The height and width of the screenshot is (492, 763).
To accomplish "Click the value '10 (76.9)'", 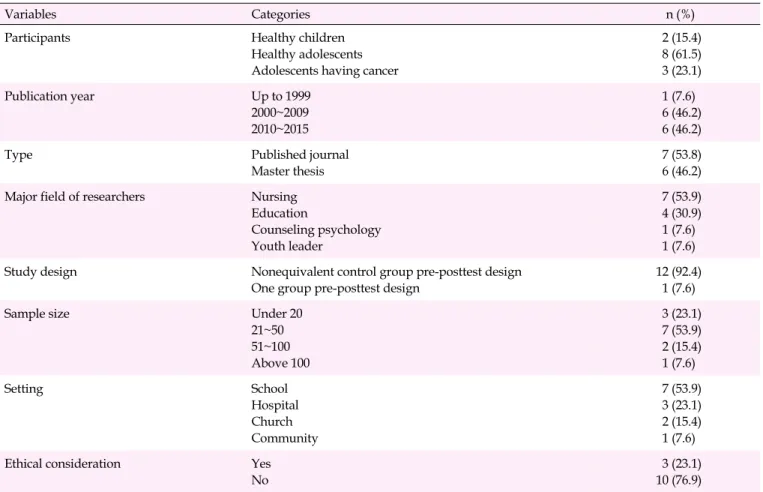I will click(678, 480).
